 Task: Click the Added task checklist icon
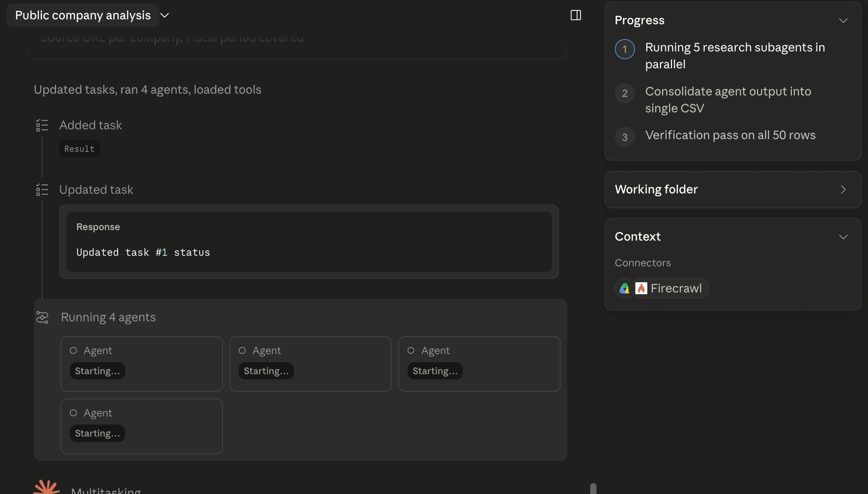[x=42, y=125]
